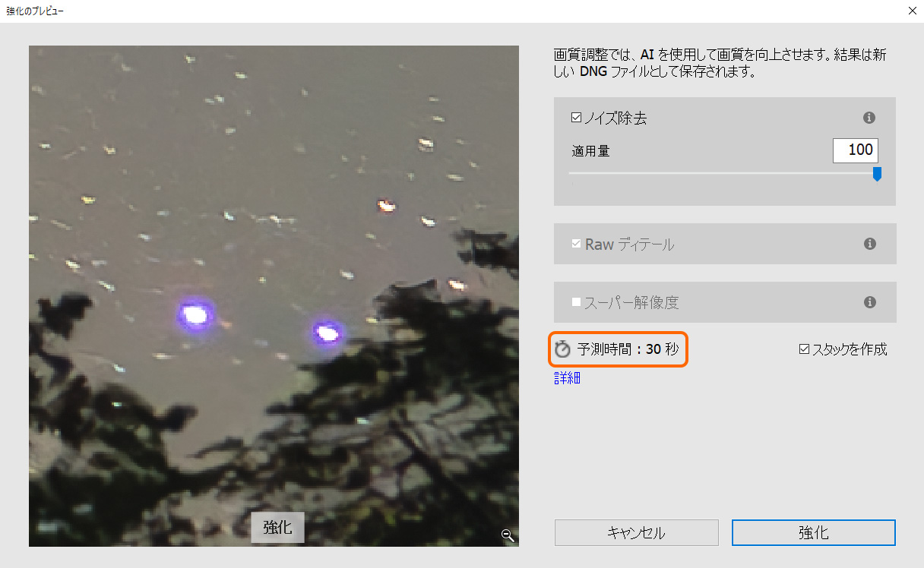This screenshot has width=924, height=568.
Task: Click the right purple light in the preview image
Action: (328, 332)
